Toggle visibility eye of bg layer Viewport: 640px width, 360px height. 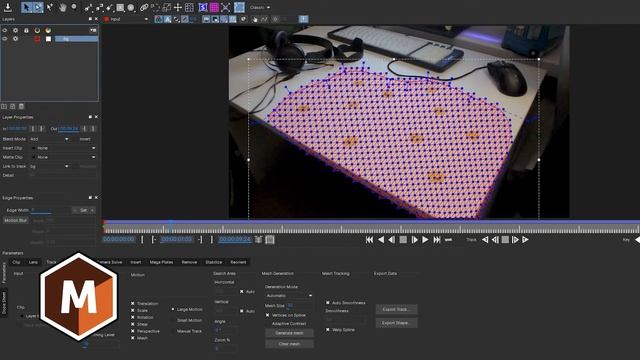[5, 39]
